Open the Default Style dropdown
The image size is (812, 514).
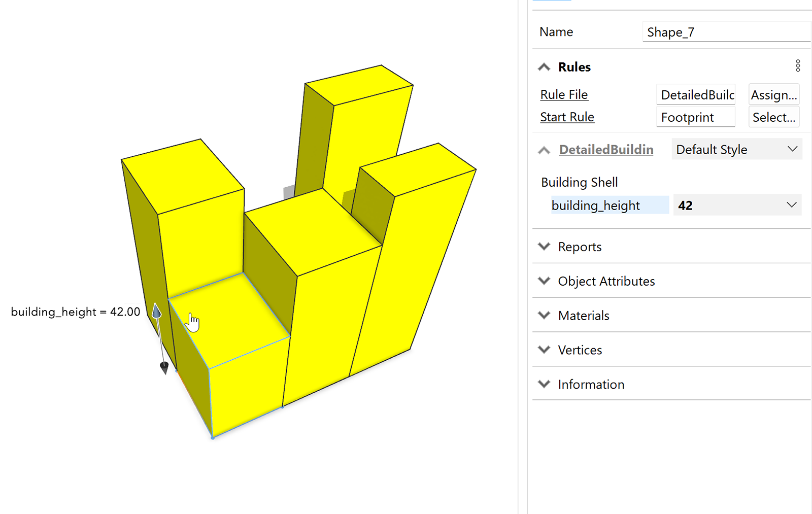737,150
